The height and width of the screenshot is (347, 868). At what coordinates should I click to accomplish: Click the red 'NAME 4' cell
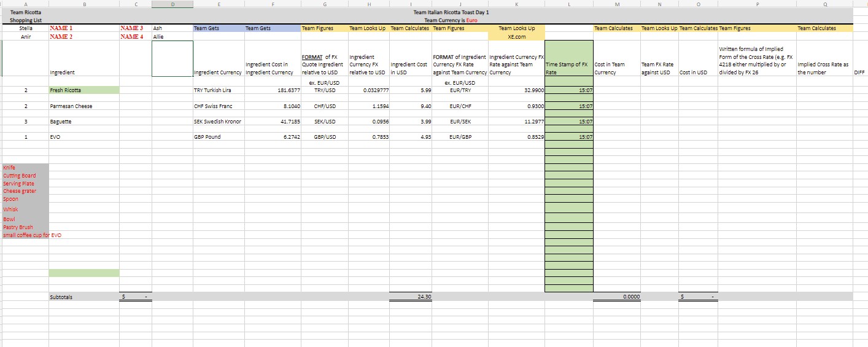coord(136,36)
